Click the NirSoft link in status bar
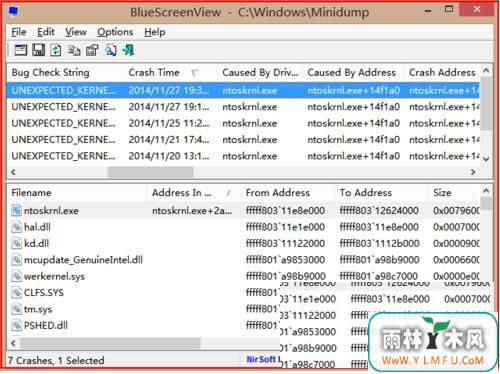The height and width of the screenshot is (374, 500). click(x=263, y=359)
